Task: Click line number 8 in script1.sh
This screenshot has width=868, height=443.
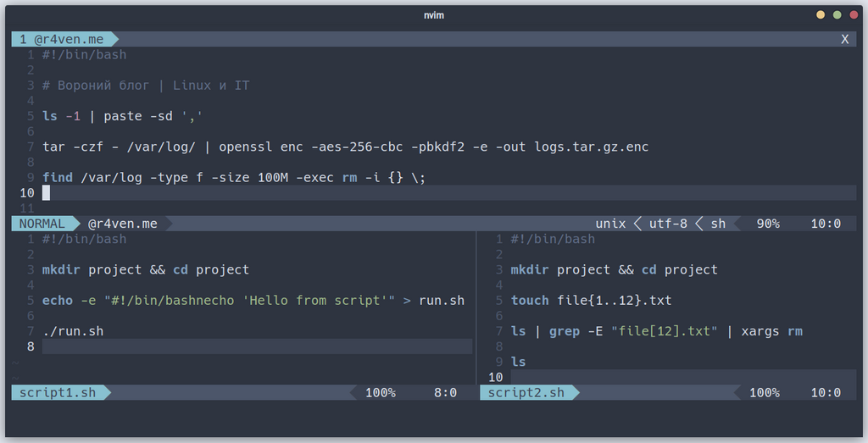Action: (31, 346)
